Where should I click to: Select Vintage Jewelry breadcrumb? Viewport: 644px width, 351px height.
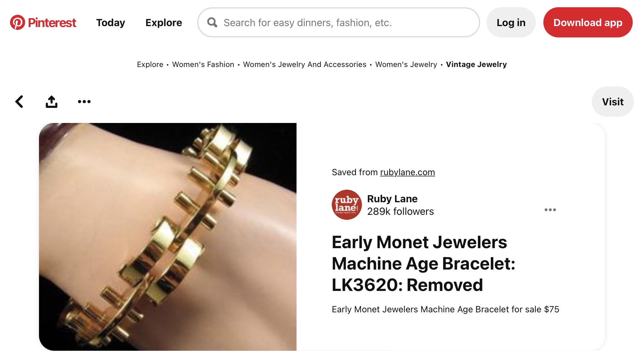[x=476, y=64]
